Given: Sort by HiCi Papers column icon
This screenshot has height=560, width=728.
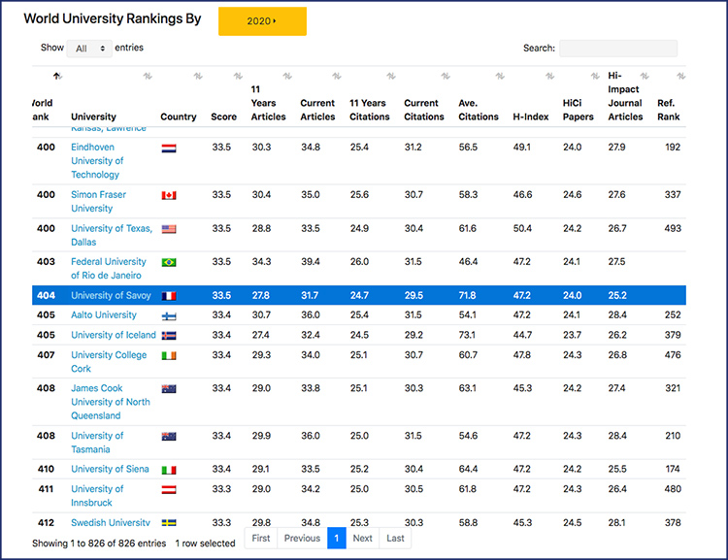Looking at the screenshot, I should [x=595, y=76].
